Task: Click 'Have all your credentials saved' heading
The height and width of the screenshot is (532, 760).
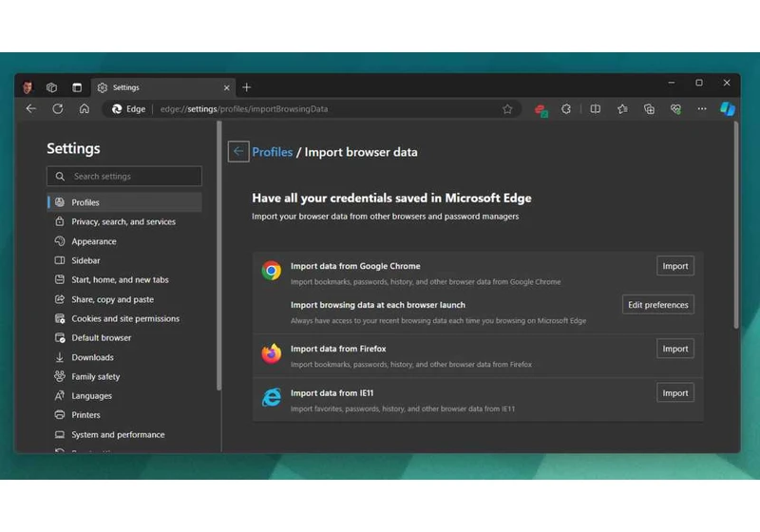Action: click(391, 199)
